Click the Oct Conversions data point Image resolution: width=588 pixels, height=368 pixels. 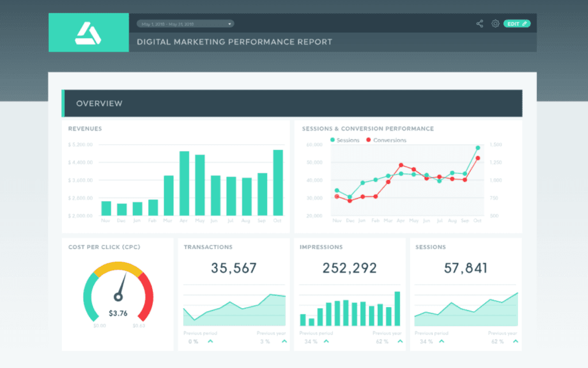pyautogui.click(x=478, y=158)
